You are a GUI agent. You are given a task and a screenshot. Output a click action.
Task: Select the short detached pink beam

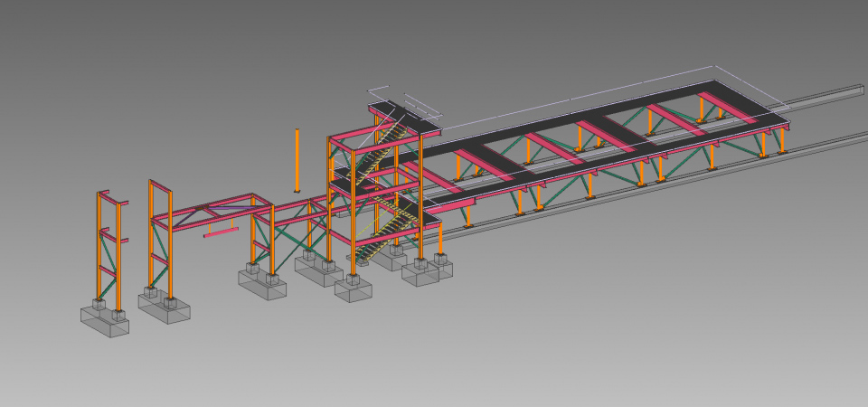tap(221, 233)
